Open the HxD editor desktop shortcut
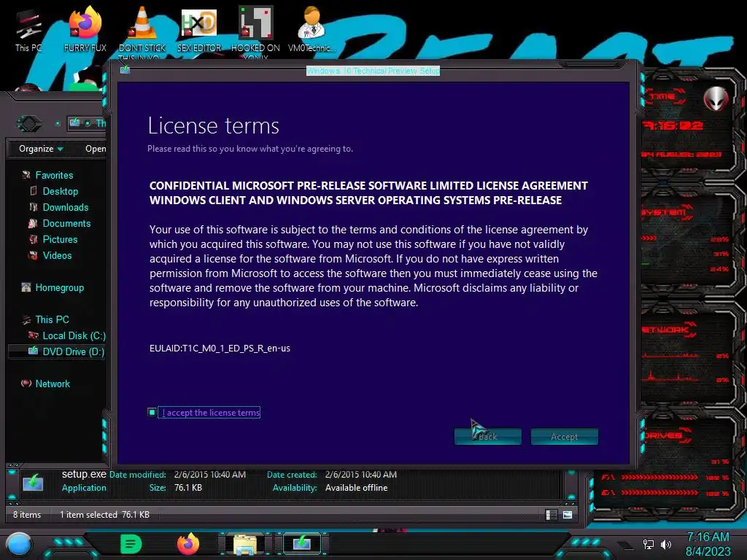The image size is (747, 560). click(199, 29)
